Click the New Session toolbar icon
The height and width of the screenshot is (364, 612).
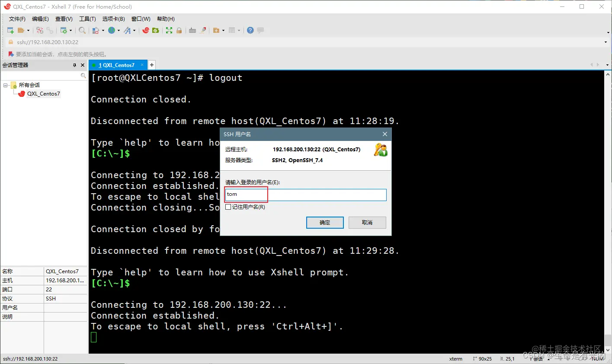(11, 30)
